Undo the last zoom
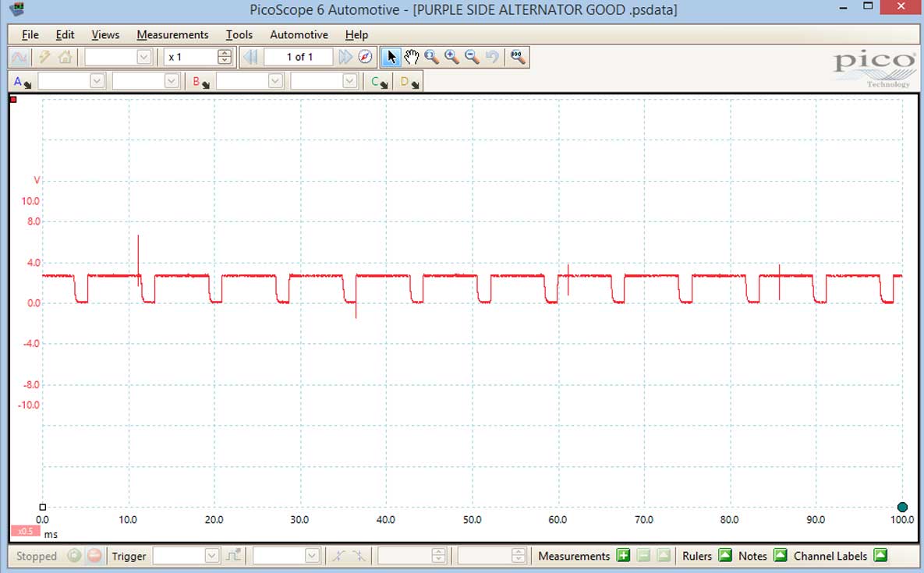 coord(492,57)
